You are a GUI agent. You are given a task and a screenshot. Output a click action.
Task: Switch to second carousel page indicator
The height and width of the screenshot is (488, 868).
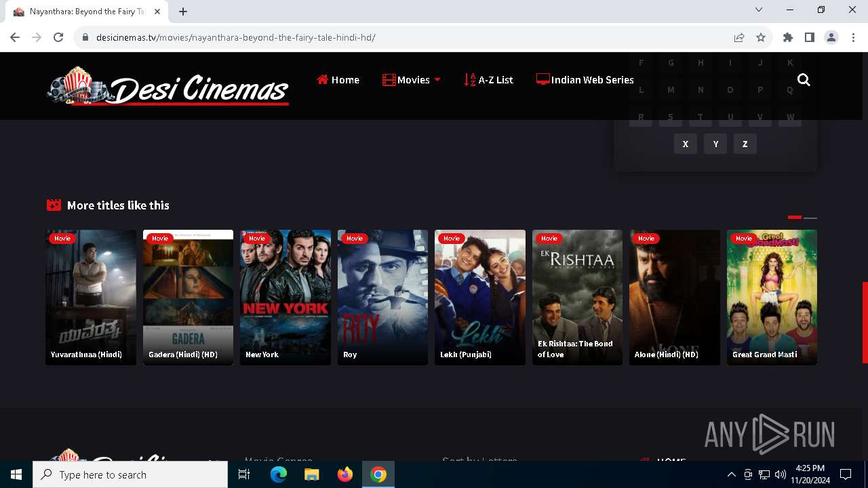click(810, 218)
